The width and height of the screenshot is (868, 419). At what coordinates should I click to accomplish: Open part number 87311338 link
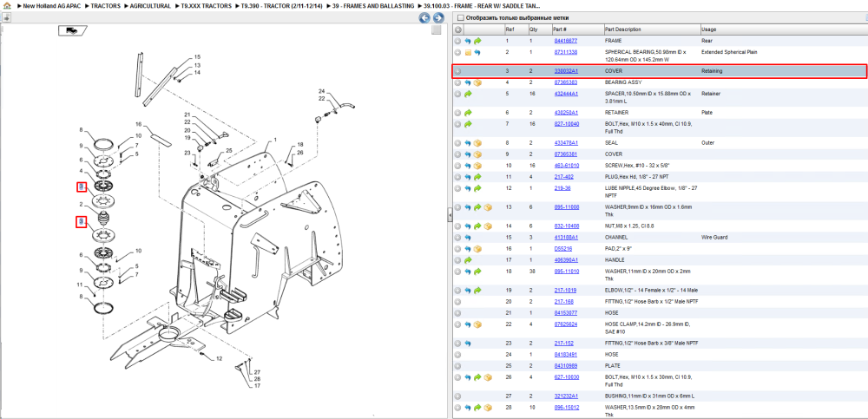click(x=566, y=52)
